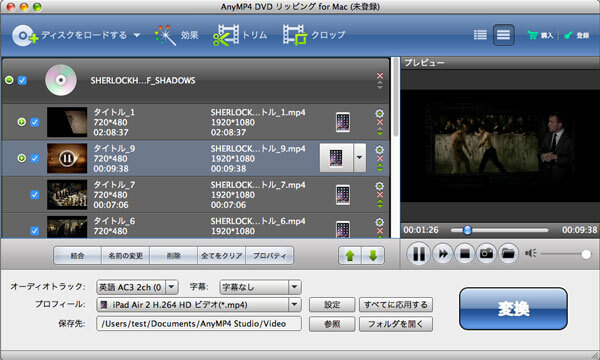
Task: Uncheck the タイトル_7 checkbox
Action: tap(34, 195)
